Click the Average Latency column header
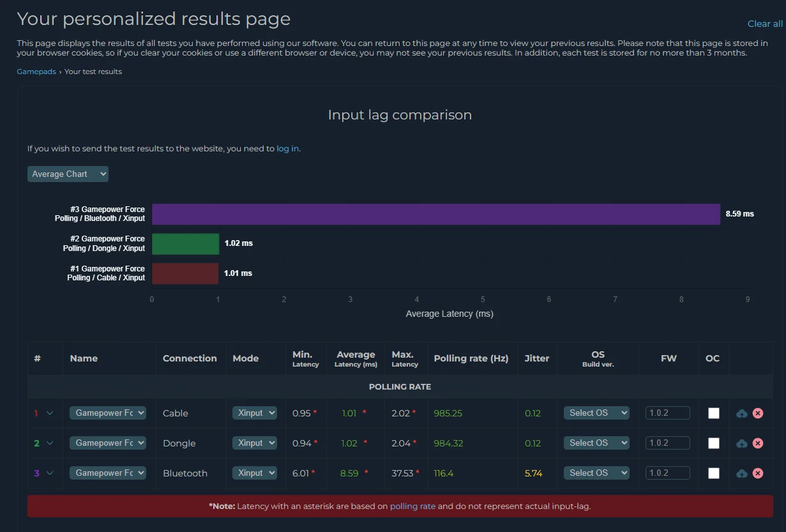Image resolution: width=786 pixels, height=532 pixels. pyautogui.click(x=356, y=359)
